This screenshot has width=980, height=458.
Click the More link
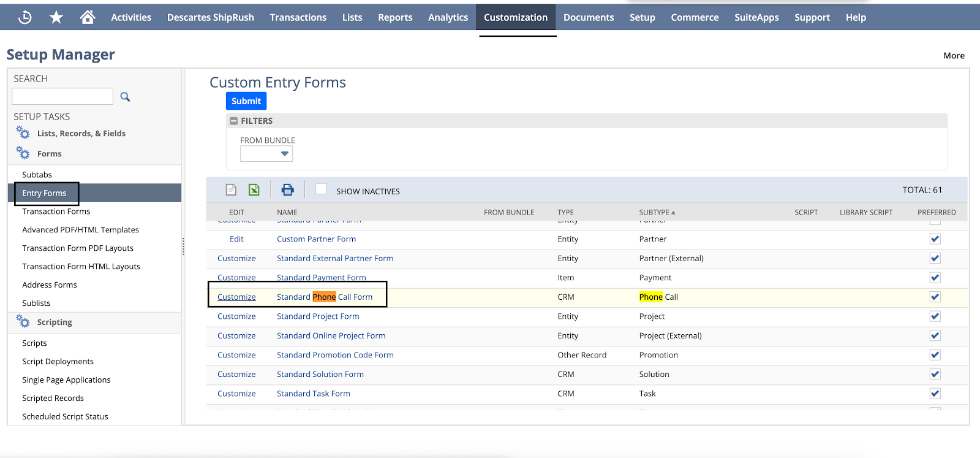click(954, 55)
